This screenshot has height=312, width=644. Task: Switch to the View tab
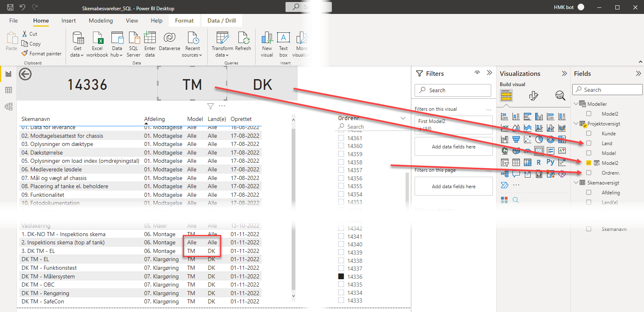[132, 20]
